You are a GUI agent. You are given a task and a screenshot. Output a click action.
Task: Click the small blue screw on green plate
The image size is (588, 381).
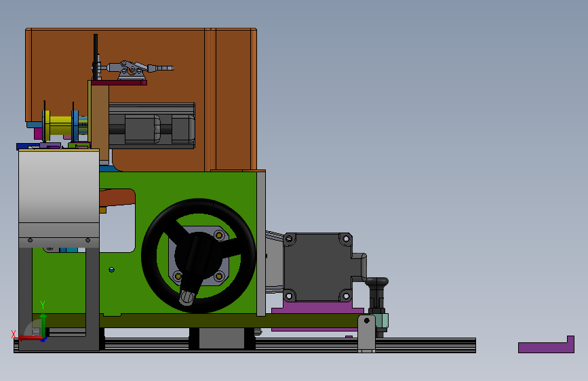click(111, 270)
